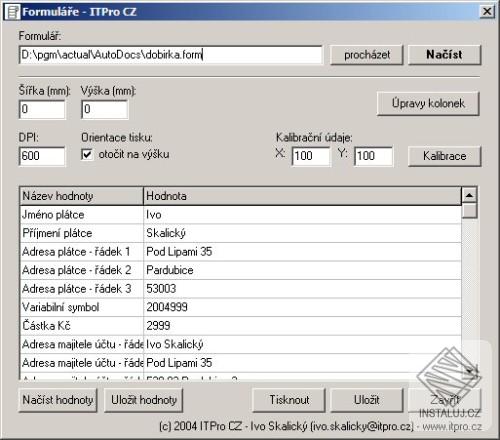Click the Šířka (mm) input field

(x=42, y=109)
